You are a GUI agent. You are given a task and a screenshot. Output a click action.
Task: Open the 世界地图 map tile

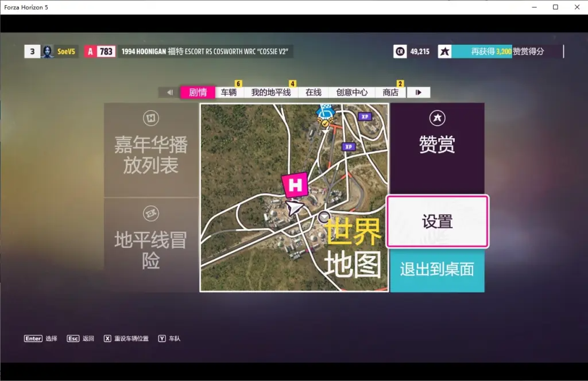click(295, 197)
